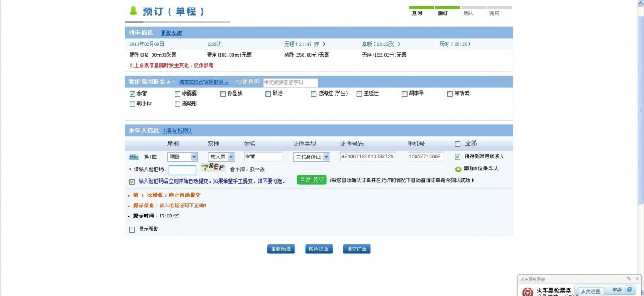Click the 更改车次 link
This screenshot has height=296, width=644.
pos(171,33)
